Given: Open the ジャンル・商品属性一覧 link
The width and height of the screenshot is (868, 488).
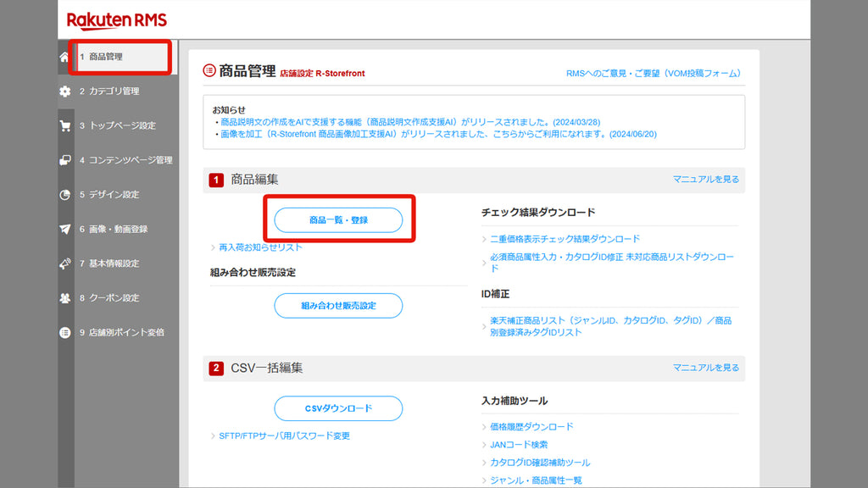Looking at the screenshot, I should (x=536, y=480).
